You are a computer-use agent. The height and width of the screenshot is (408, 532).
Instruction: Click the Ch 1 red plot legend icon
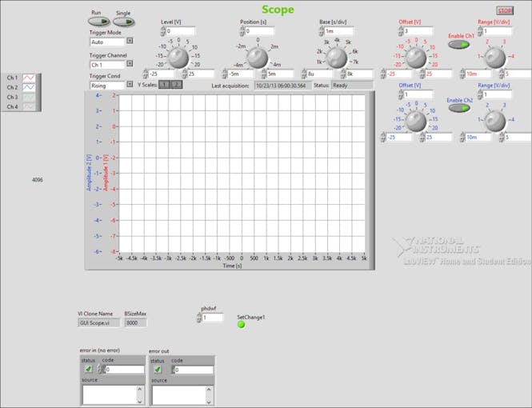pos(29,78)
